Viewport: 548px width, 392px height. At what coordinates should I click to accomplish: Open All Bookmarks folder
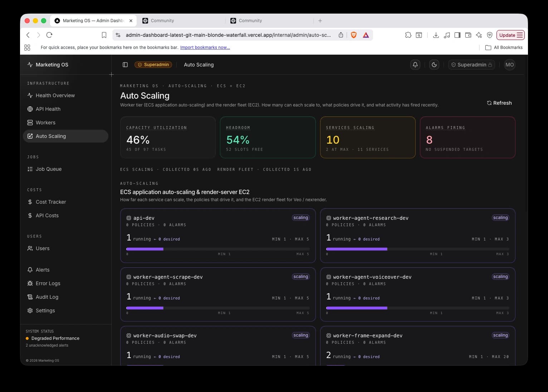(x=504, y=48)
